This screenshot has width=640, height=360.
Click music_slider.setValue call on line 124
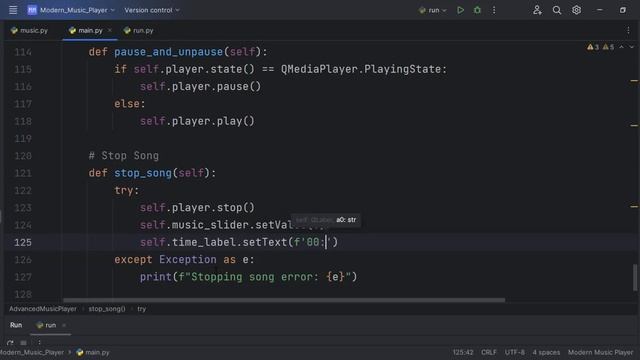[232, 225]
